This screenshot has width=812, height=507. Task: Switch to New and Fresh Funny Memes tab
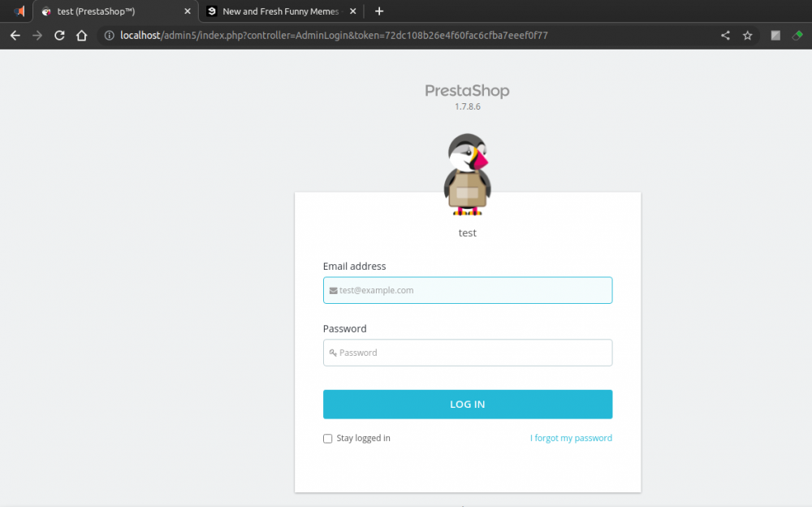[276, 11]
